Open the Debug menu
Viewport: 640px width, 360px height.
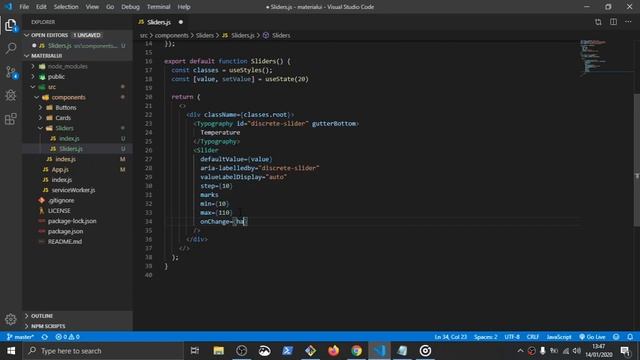(x=130, y=7)
